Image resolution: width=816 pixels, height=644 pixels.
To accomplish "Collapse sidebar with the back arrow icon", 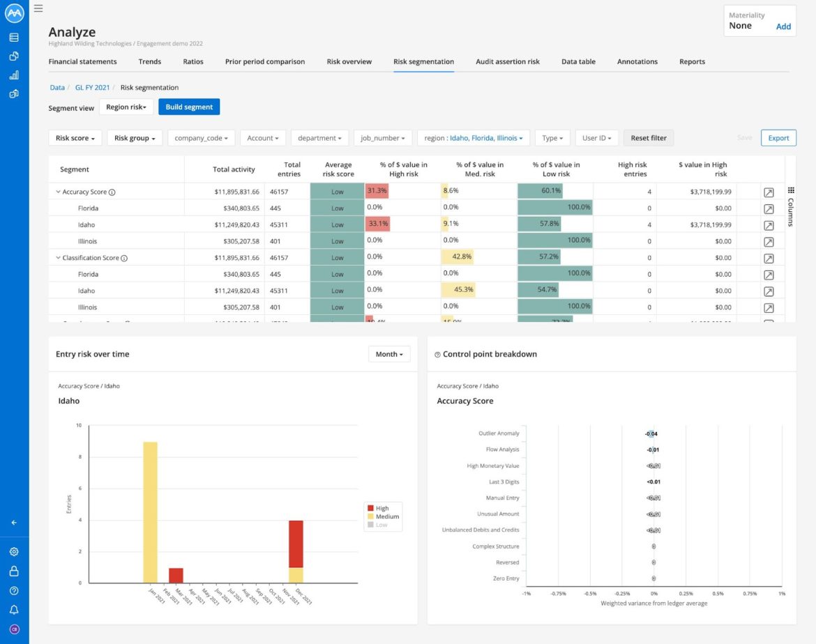I will click(x=14, y=522).
